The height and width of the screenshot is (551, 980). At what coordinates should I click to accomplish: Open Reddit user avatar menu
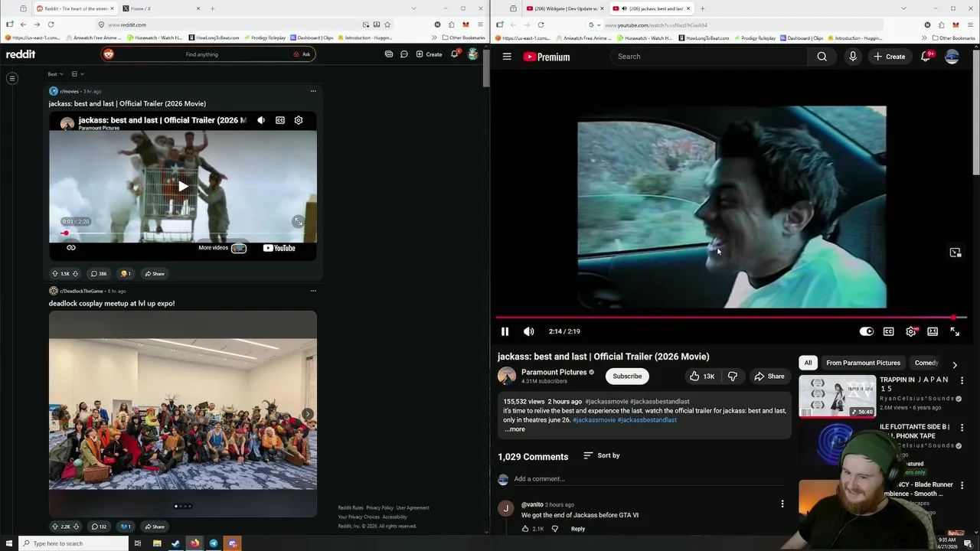(x=473, y=54)
